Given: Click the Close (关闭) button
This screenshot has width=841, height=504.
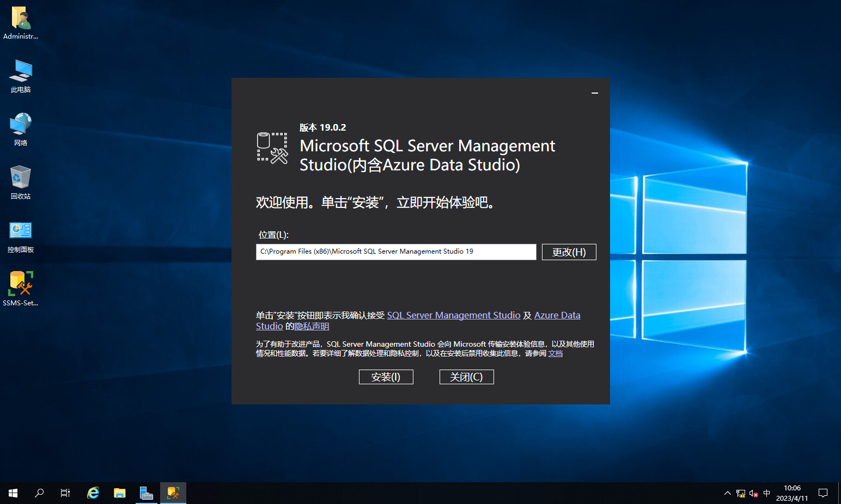Looking at the screenshot, I should point(466,377).
